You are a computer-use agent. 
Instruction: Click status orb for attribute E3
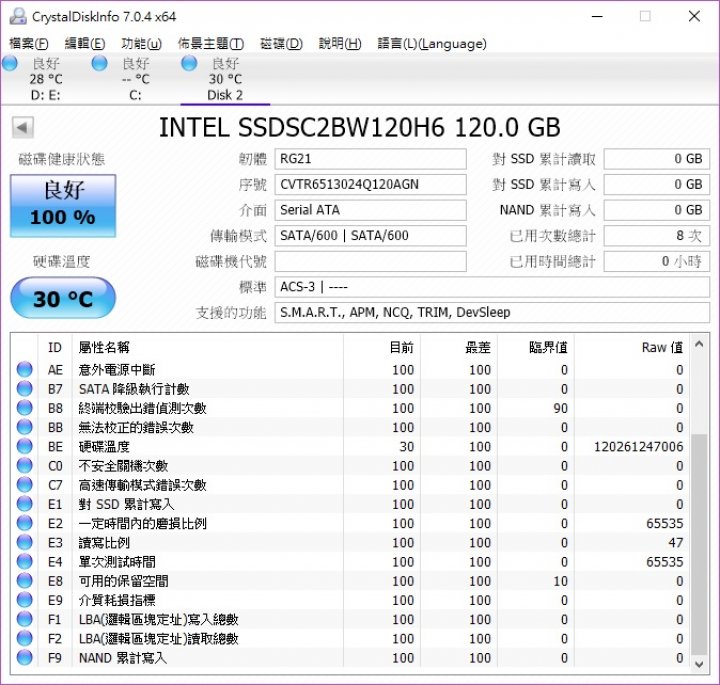24,543
